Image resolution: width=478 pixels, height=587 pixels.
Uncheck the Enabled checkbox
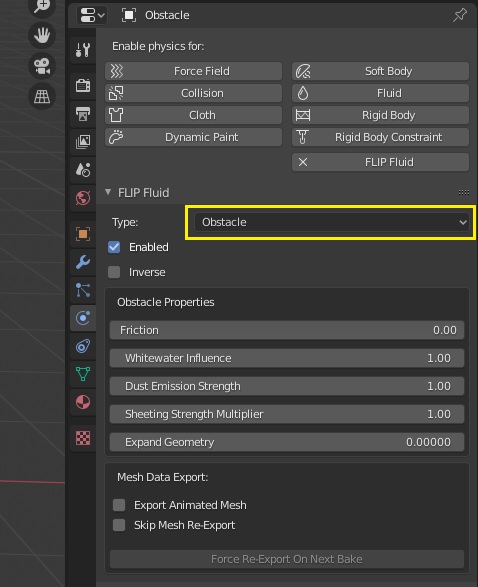tap(114, 247)
